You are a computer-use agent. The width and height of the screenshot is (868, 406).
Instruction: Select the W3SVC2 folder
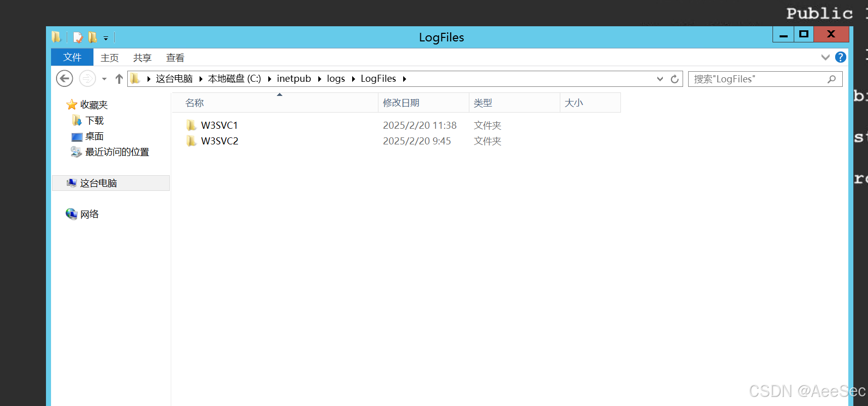[220, 141]
